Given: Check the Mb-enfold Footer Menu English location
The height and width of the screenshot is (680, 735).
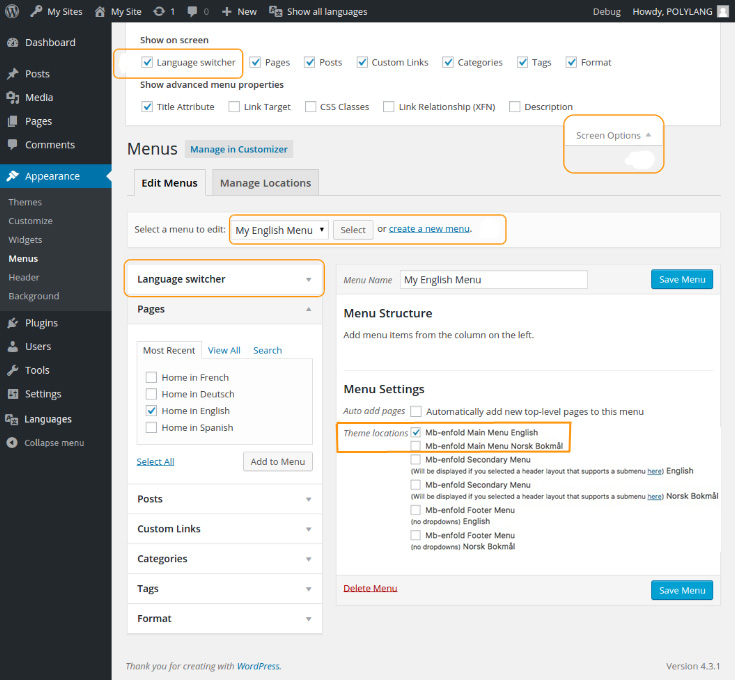Looking at the screenshot, I should click(x=415, y=509).
